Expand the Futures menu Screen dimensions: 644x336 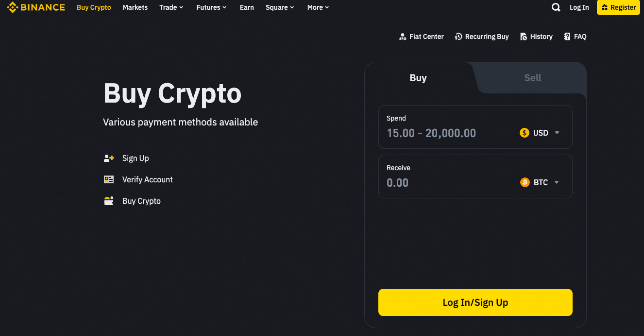click(x=211, y=7)
